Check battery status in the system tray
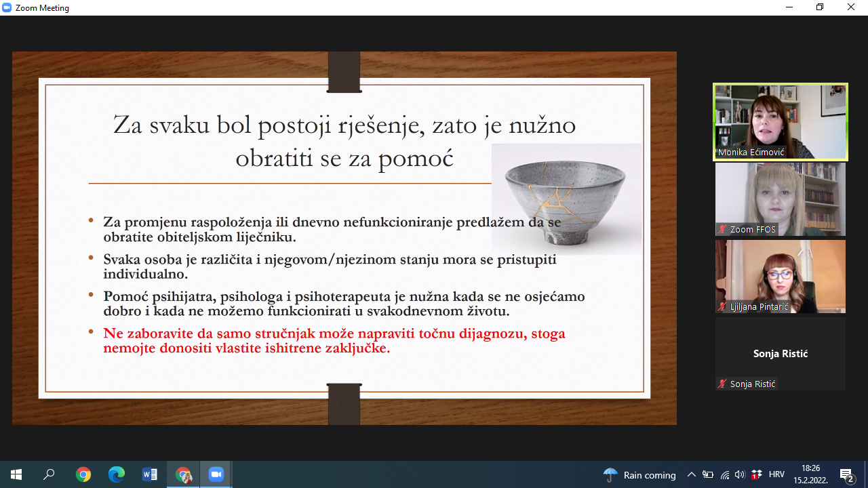 click(x=708, y=474)
